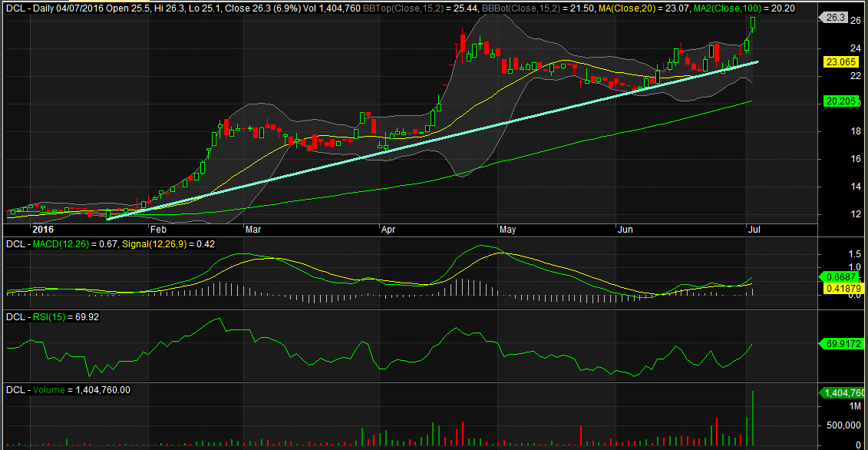
Task: Click the gray 26.3 last price tag
Action: (x=836, y=17)
